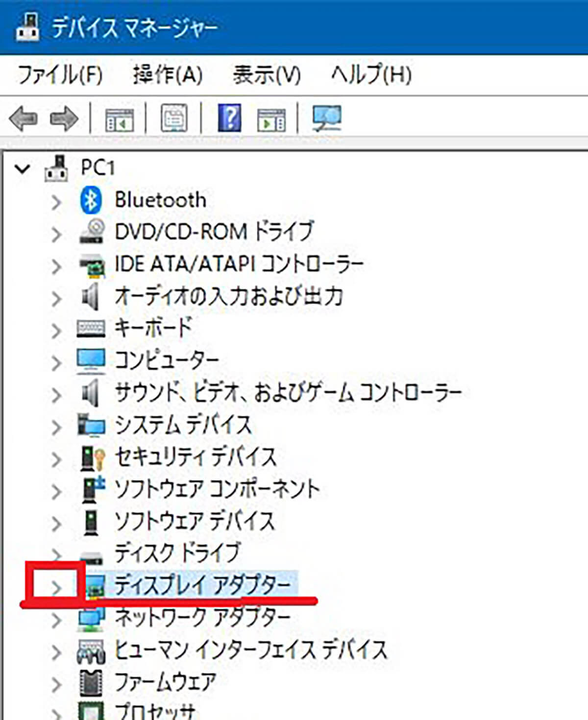
Task: Collapse the PC1 root node
Action: (x=23, y=169)
